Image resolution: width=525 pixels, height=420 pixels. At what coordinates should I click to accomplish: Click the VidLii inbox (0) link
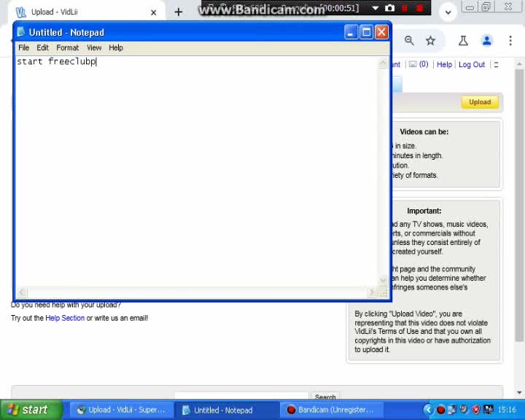pyautogui.click(x=419, y=64)
